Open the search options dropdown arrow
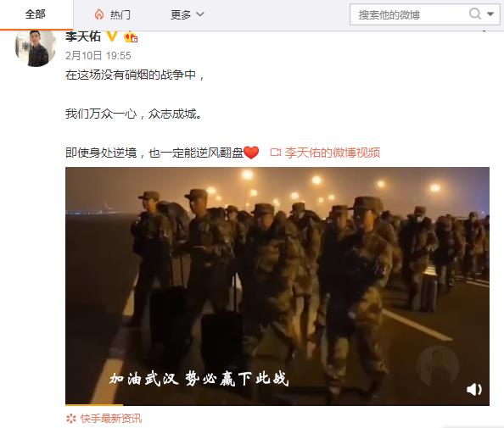The image size is (504, 428). [x=490, y=14]
